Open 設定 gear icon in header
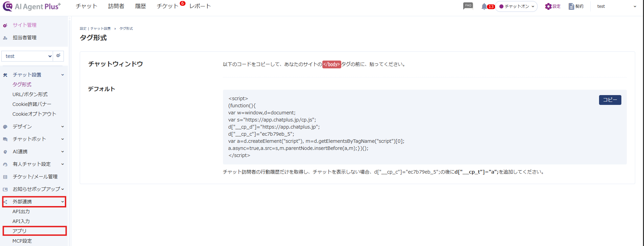 pos(548,6)
